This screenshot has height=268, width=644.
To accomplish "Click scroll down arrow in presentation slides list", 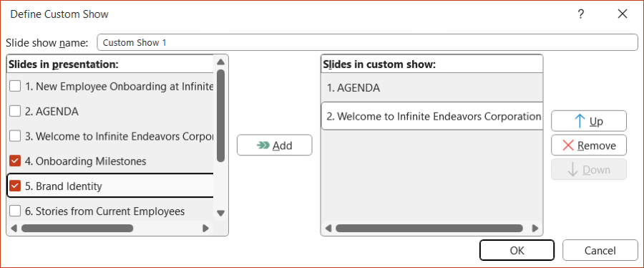I will tap(220, 213).
